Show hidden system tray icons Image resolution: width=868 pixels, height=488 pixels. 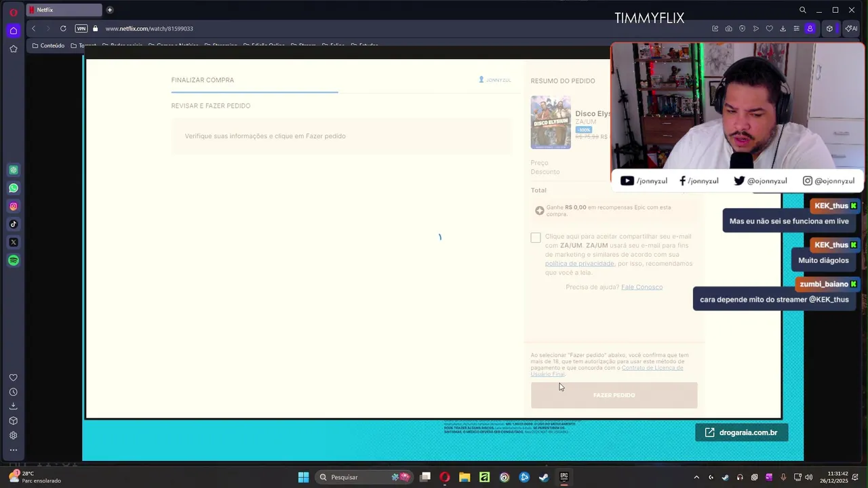pos(696,477)
